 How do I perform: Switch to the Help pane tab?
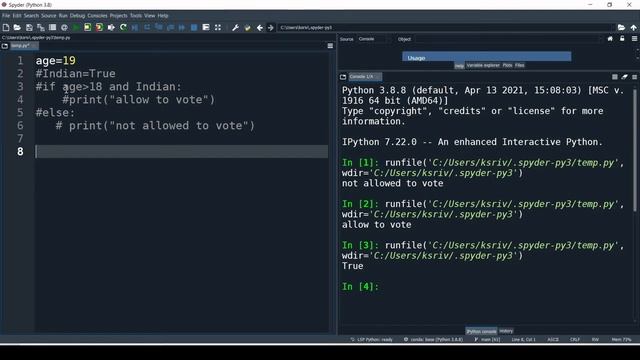[459, 66]
